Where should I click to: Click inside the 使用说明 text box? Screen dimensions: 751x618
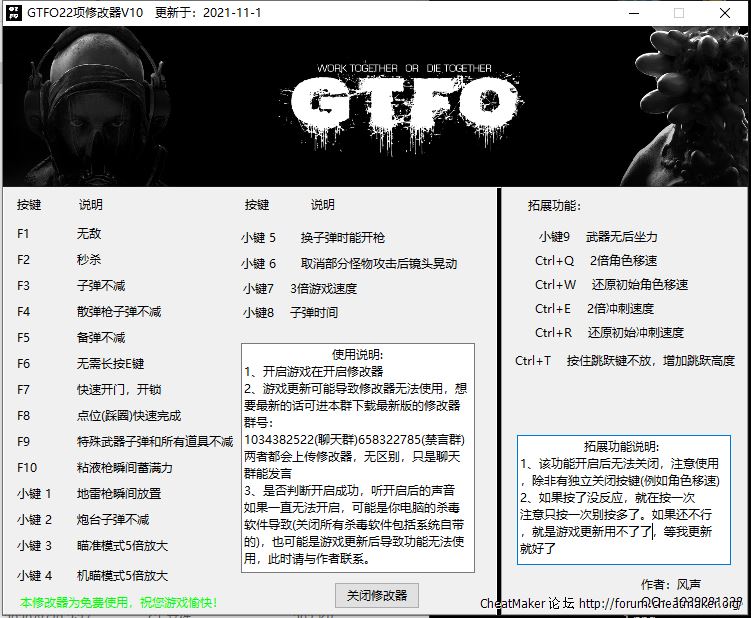click(358, 458)
